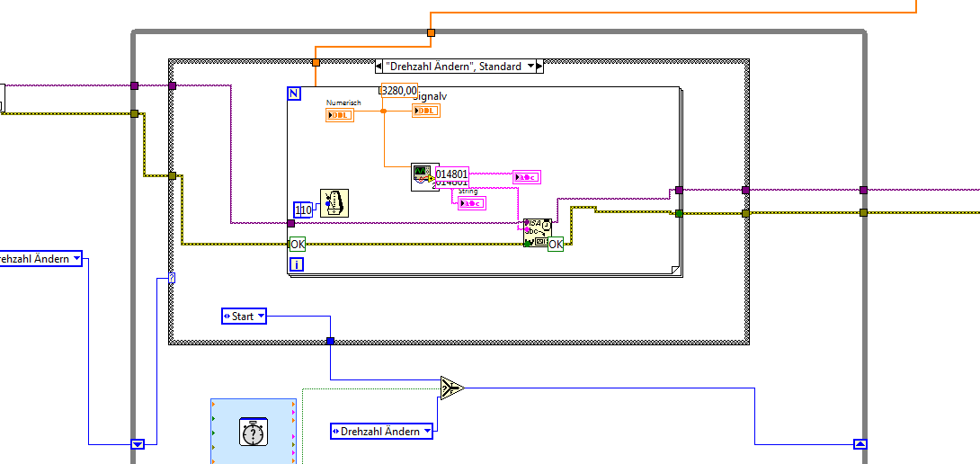Click the left shift register down arrow
This screenshot has height=464, width=980.
(138, 444)
